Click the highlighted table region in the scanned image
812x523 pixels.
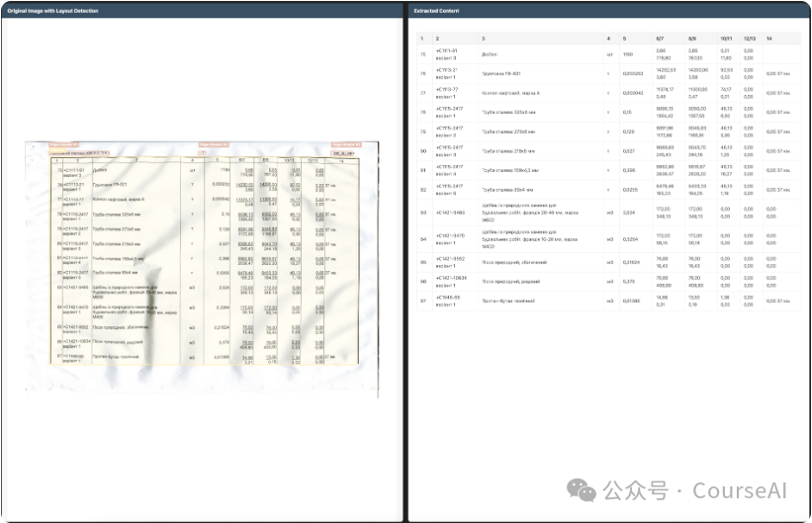[x=205, y=260]
